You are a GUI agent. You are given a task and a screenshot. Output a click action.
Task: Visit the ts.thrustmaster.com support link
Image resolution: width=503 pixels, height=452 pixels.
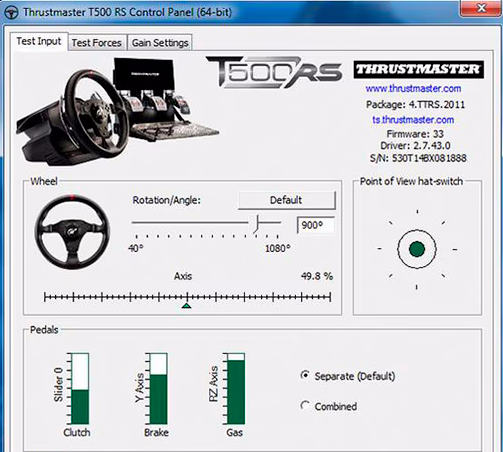tap(413, 120)
